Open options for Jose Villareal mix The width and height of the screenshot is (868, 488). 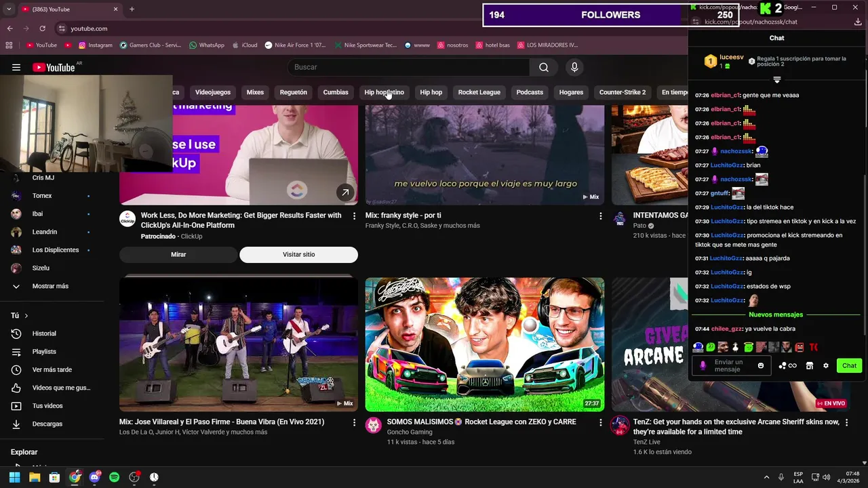[x=354, y=422]
